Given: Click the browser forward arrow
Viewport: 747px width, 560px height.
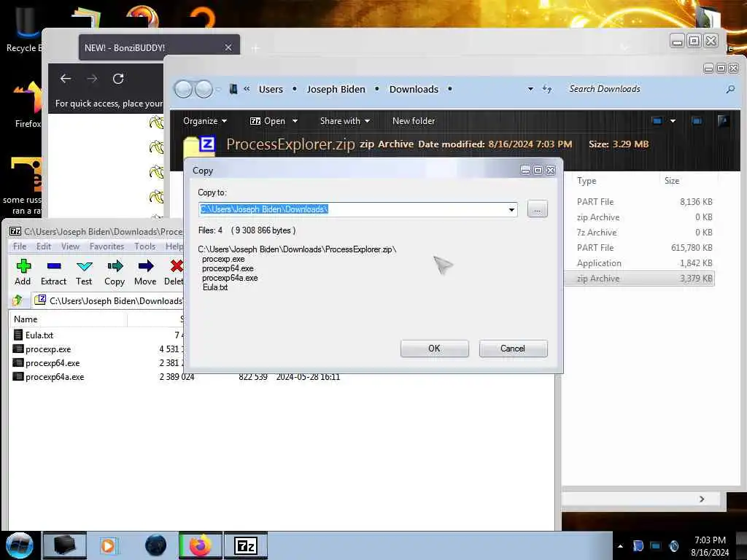Looking at the screenshot, I should tap(92, 79).
